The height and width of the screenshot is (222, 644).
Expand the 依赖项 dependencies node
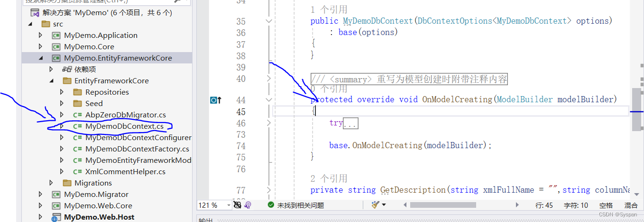coord(51,69)
